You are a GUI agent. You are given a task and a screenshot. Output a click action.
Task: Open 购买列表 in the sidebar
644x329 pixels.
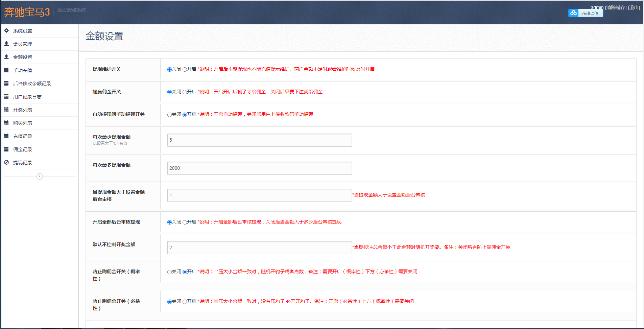coord(23,123)
